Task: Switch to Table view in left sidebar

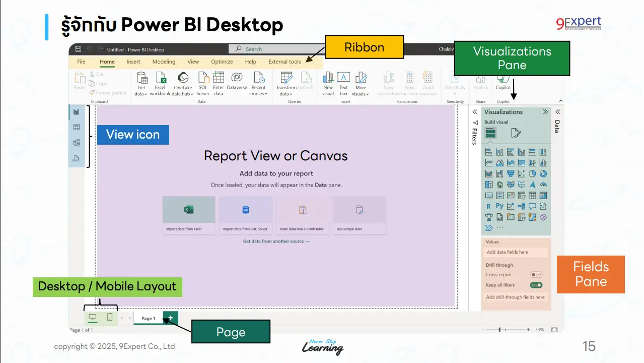Action: 77,127
